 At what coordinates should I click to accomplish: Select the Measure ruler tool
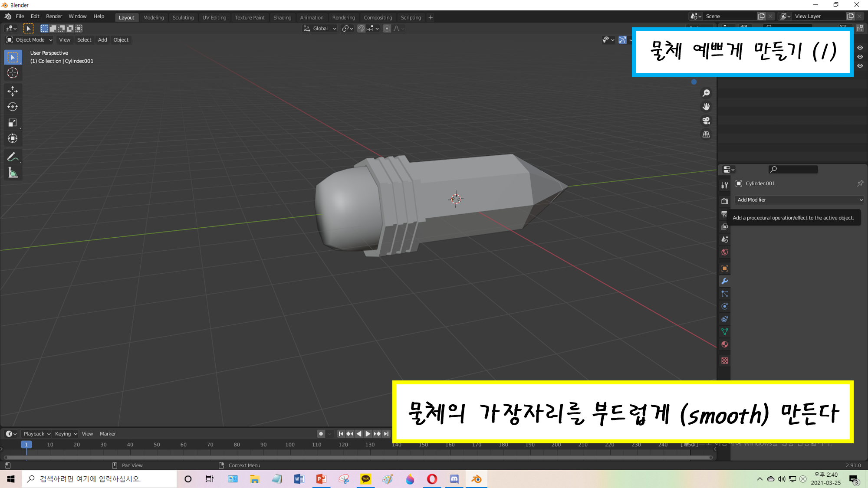pyautogui.click(x=13, y=173)
